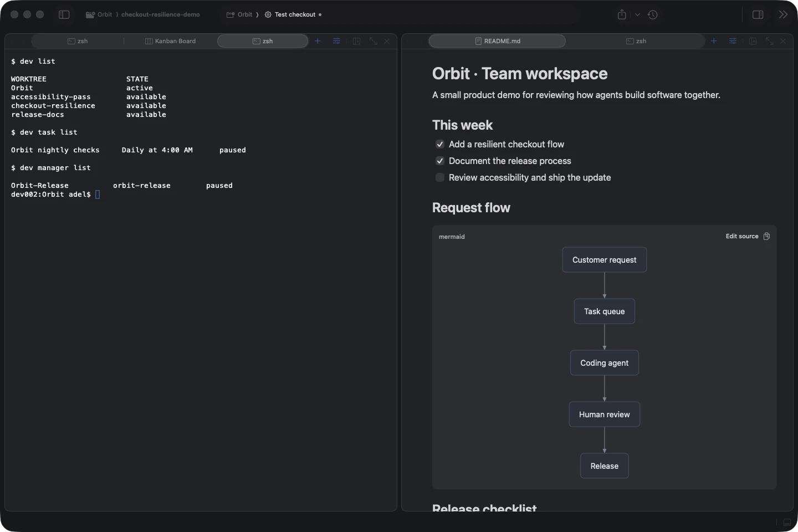Check Review accessibility and ship the update
This screenshot has height=532, width=798.
coord(440,177)
